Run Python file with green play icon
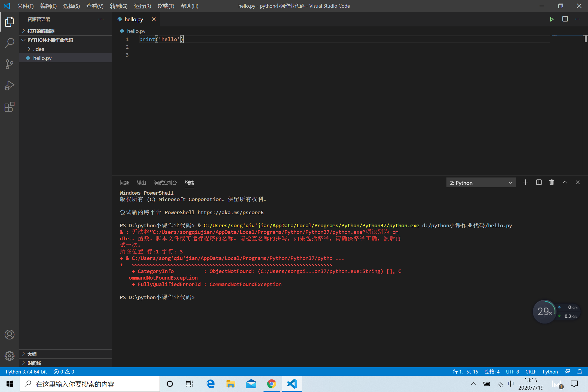This screenshot has height=392, width=588. click(x=552, y=19)
